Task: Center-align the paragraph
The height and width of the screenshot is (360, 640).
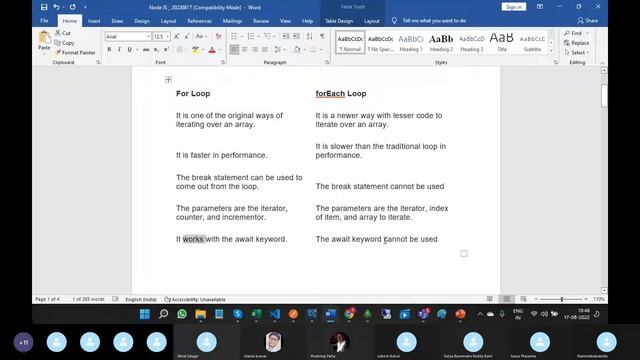Action: [x=244, y=49]
